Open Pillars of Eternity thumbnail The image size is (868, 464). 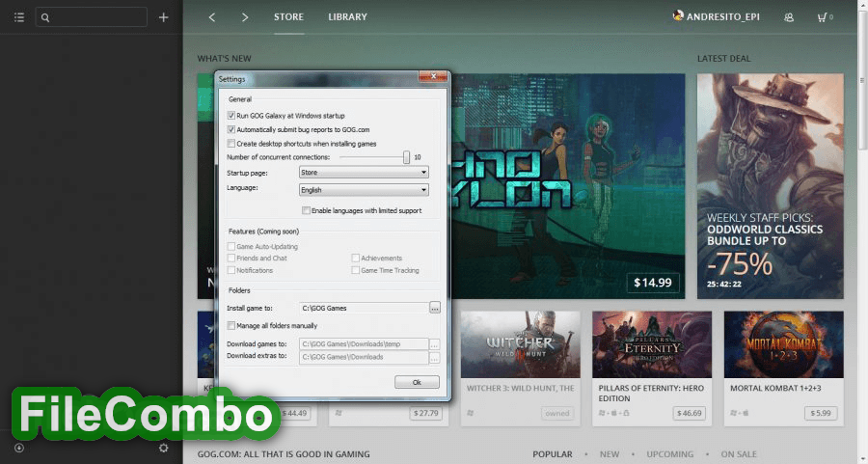(x=652, y=344)
